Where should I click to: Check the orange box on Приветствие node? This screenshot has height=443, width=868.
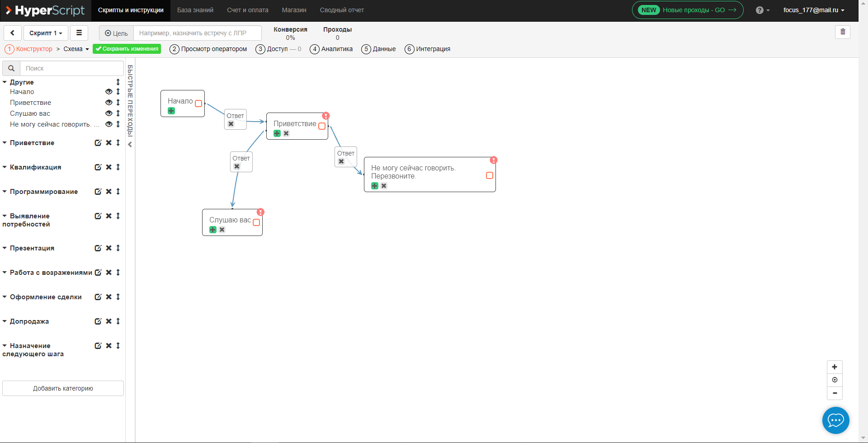[322, 126]
